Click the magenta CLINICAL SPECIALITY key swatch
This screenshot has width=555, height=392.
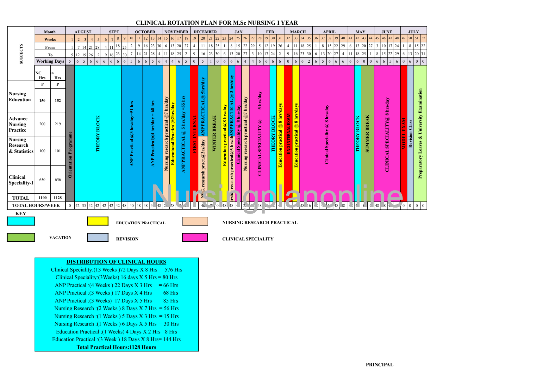coord(195,237)
